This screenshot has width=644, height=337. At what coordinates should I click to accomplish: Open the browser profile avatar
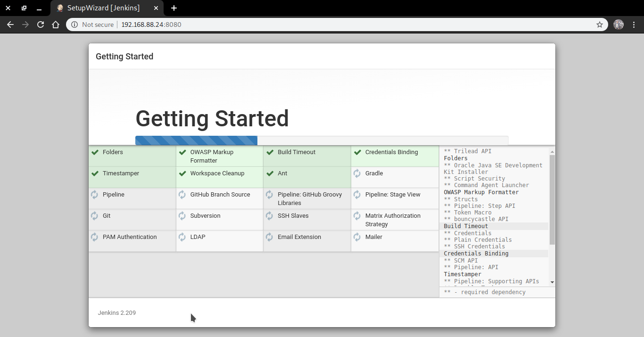click(619, 25)
